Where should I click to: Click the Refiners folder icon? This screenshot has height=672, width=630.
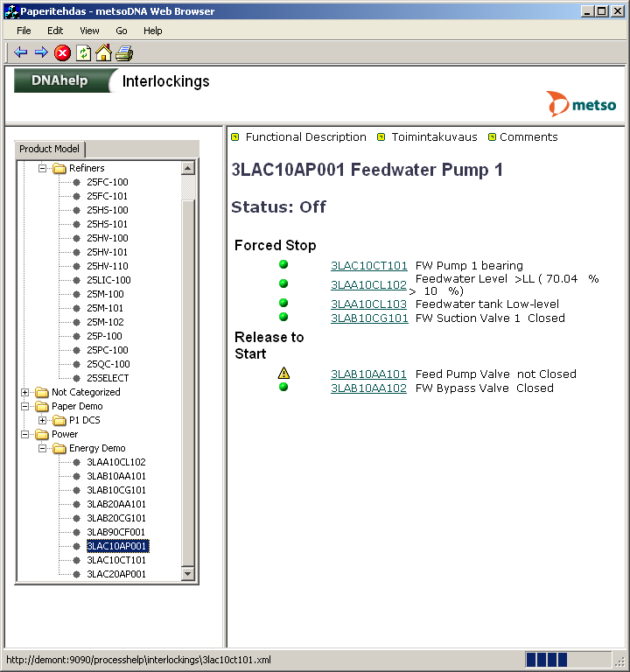click(59, 168)
